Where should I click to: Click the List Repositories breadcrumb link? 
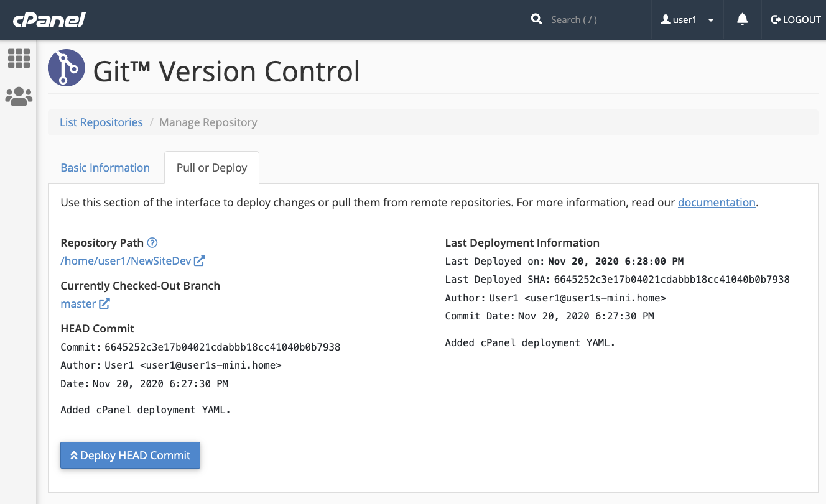click(x=101, y=122)
